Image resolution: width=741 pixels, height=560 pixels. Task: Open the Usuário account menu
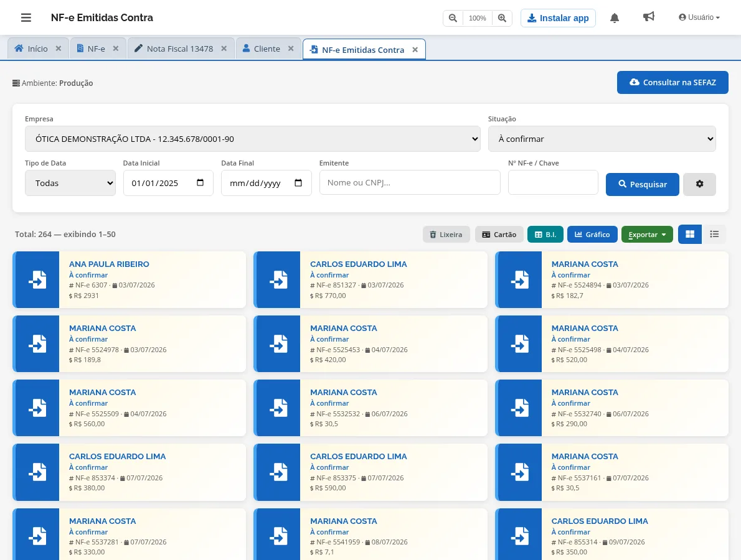point(699,17)
